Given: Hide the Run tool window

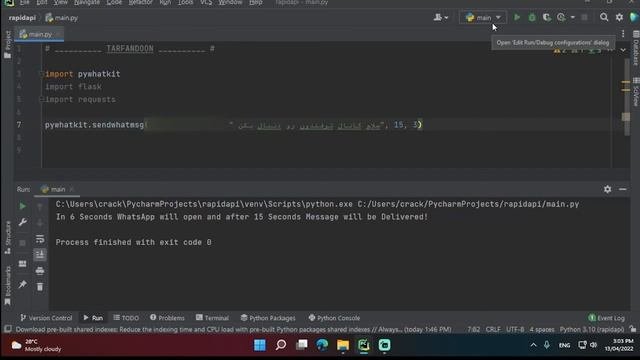Looking at the screenshot, I should [622, 189].
